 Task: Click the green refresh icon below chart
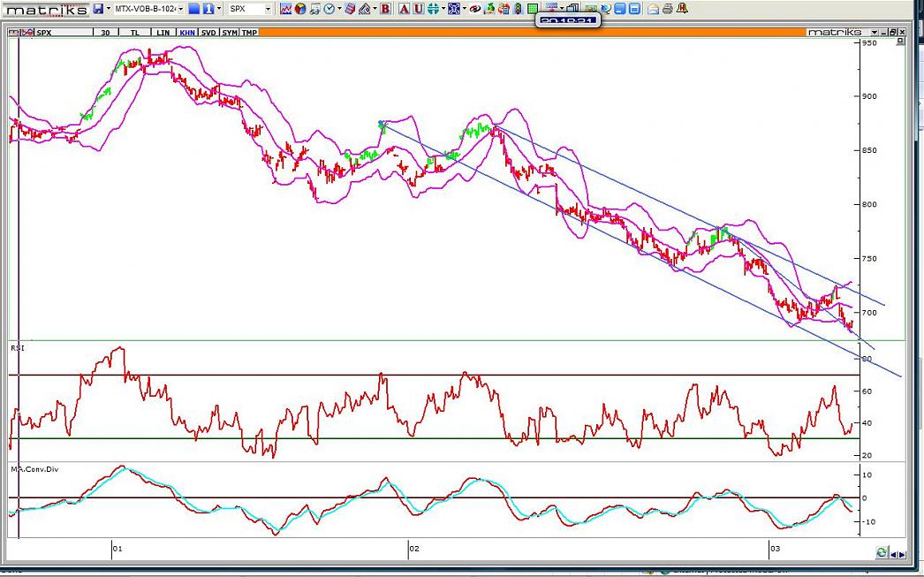coord(881,552)
